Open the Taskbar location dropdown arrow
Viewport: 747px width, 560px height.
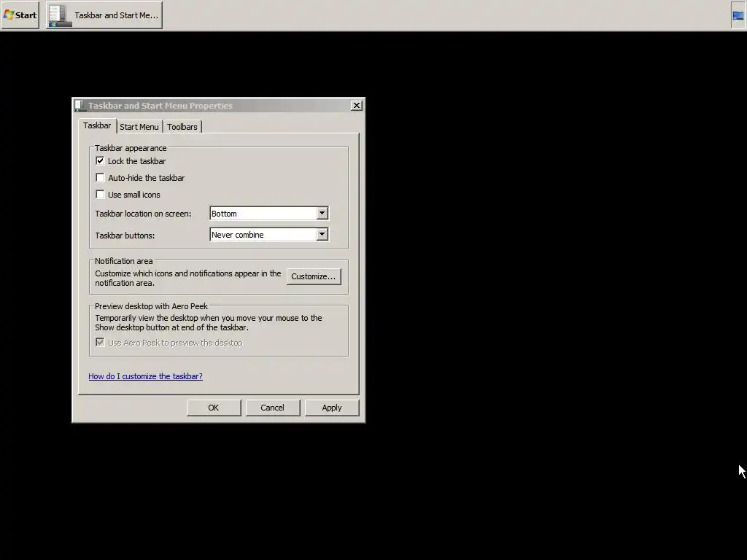(322, 214)
